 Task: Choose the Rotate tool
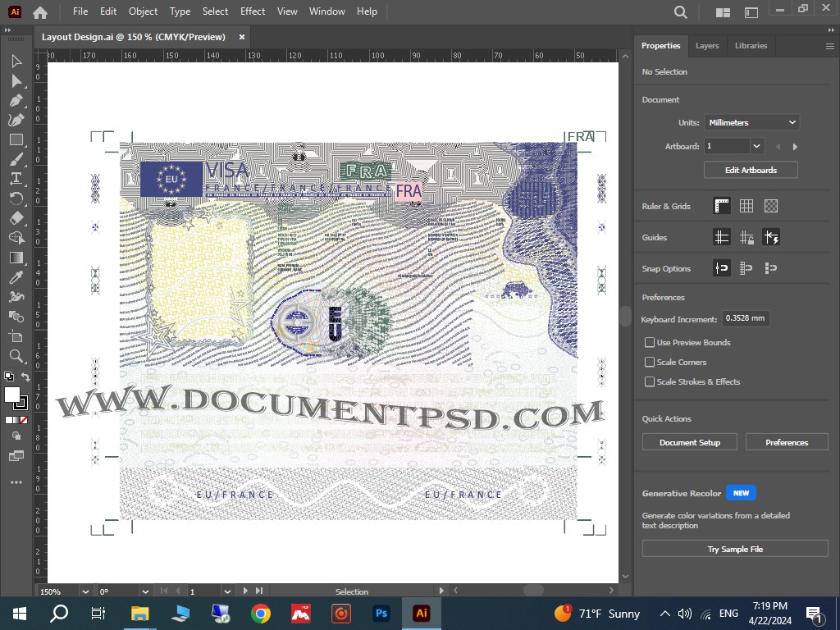point(16,199)
